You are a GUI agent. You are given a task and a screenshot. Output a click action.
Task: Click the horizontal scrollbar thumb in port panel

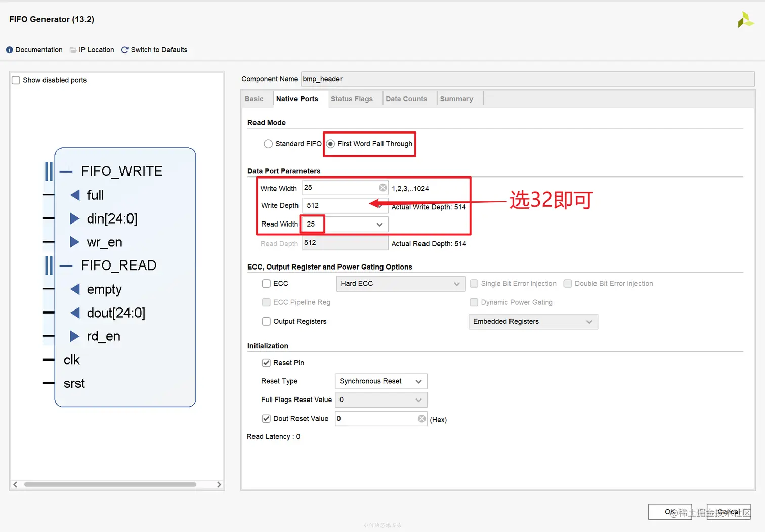click(110, 484)
